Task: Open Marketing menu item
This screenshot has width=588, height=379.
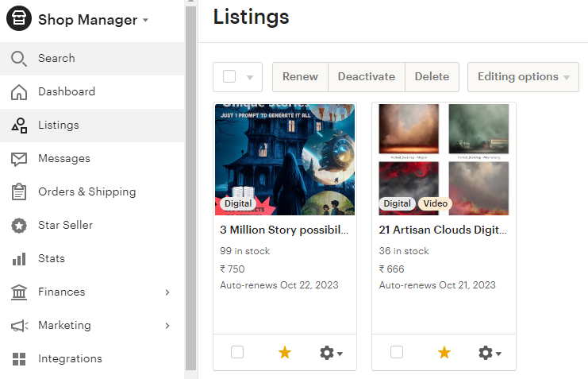Action: [92, 326]
